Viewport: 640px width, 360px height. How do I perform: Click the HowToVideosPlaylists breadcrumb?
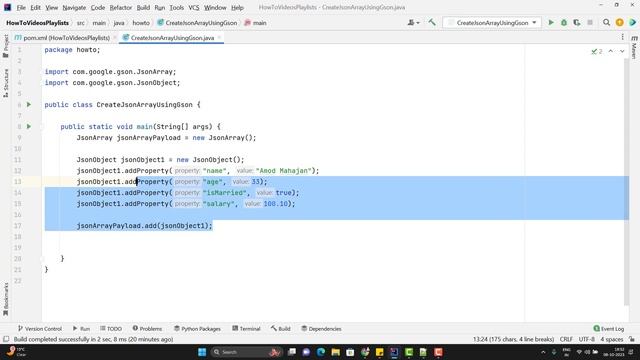pos(37,23)
